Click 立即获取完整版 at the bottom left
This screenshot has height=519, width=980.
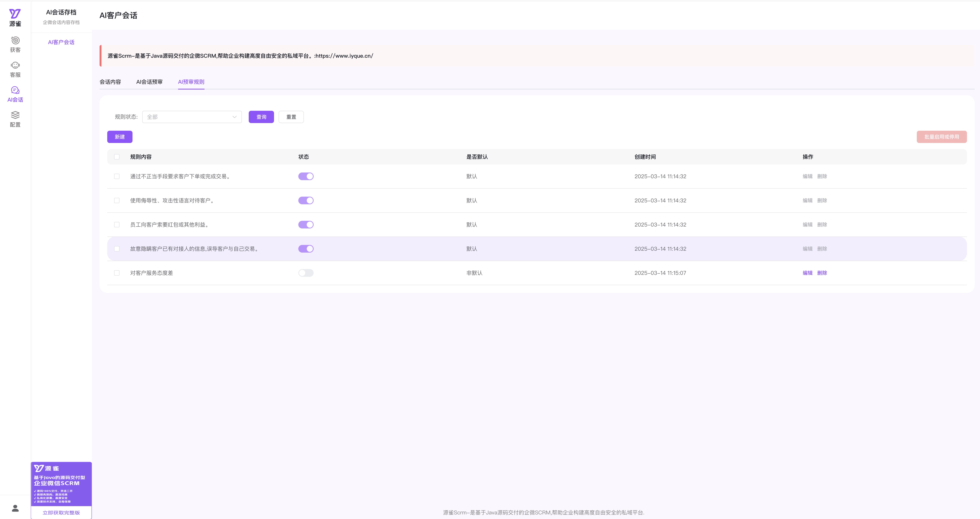(61, 512)
